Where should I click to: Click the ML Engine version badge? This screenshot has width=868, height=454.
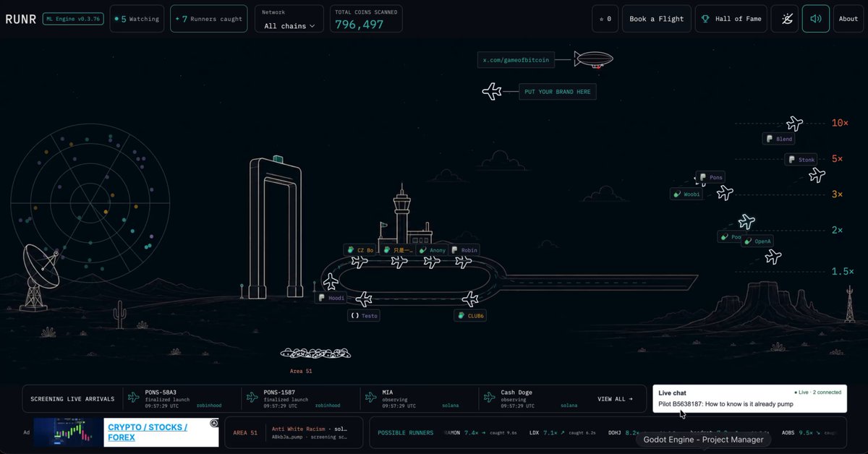click(x=73, y=19)
